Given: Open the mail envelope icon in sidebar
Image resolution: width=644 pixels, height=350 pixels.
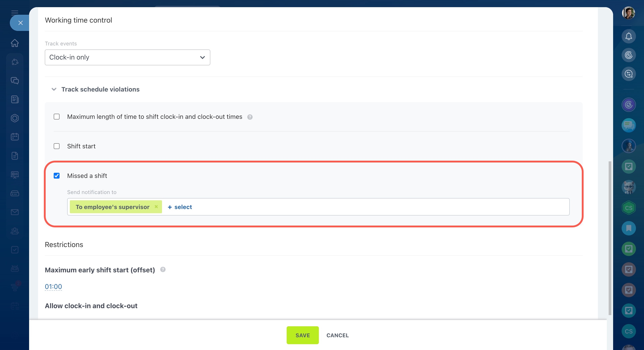Looking at the screenshot, I should tap(15, 212).
